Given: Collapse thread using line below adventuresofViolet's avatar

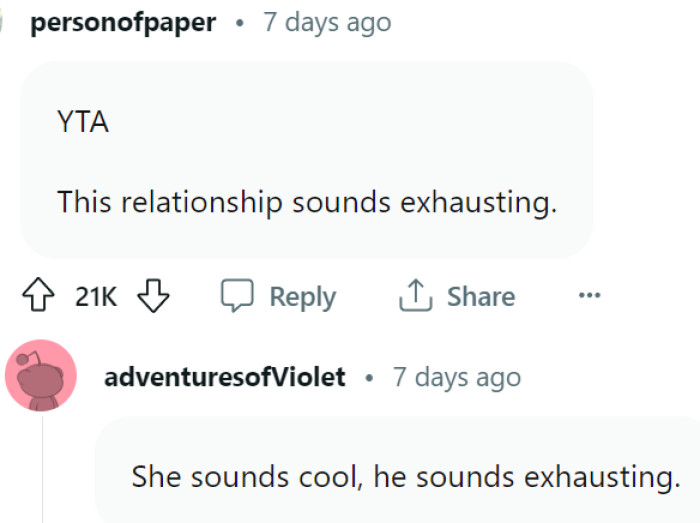Looking at the screenshot, I should click(42, 470).
